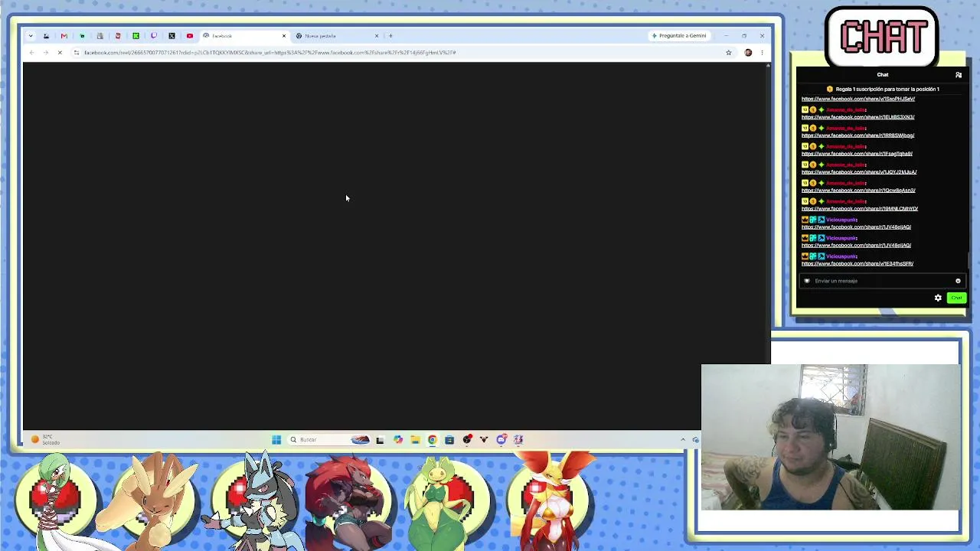Open File Explorer from the taskbar
980x551 pixels.
(x=415, y=439)
